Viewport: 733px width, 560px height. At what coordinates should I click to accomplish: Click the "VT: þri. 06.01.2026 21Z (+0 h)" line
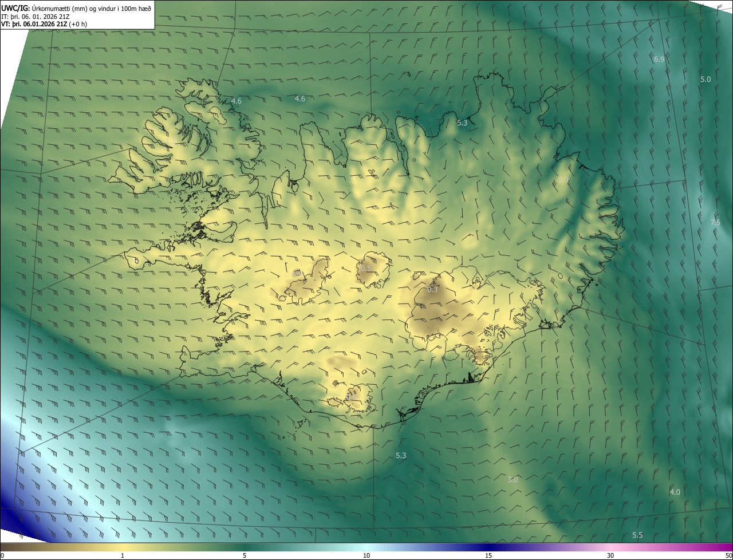point(44,25)
